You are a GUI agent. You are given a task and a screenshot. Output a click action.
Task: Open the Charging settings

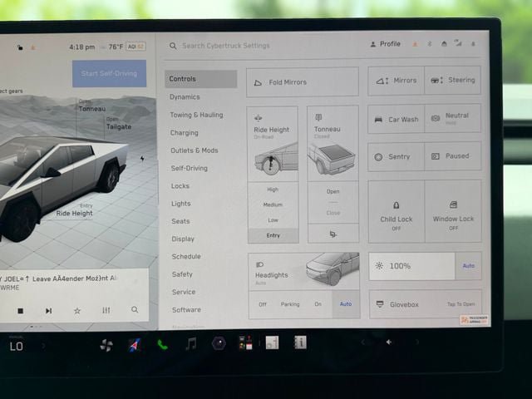pos(185,133)
